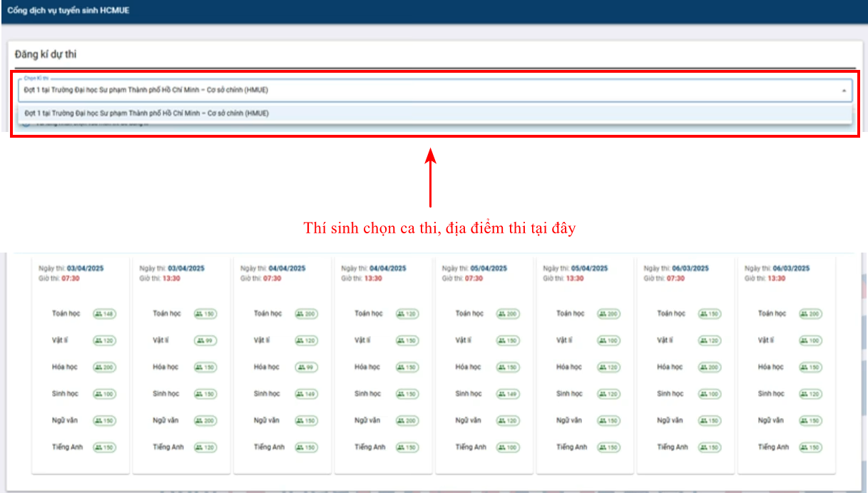Click the Toán học 148-seat badge, 03/04/2025 07:30 card
Viewport: 868px width, 493px height.
[104, 314]
